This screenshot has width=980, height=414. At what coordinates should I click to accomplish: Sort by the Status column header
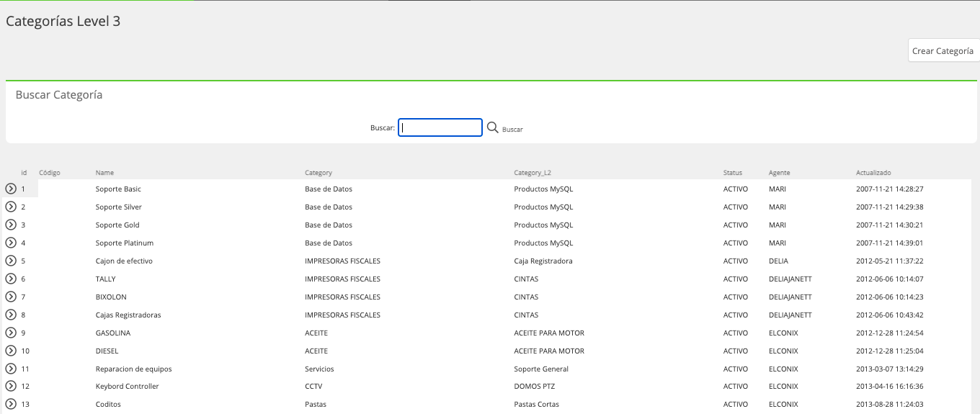pos(733,173)
